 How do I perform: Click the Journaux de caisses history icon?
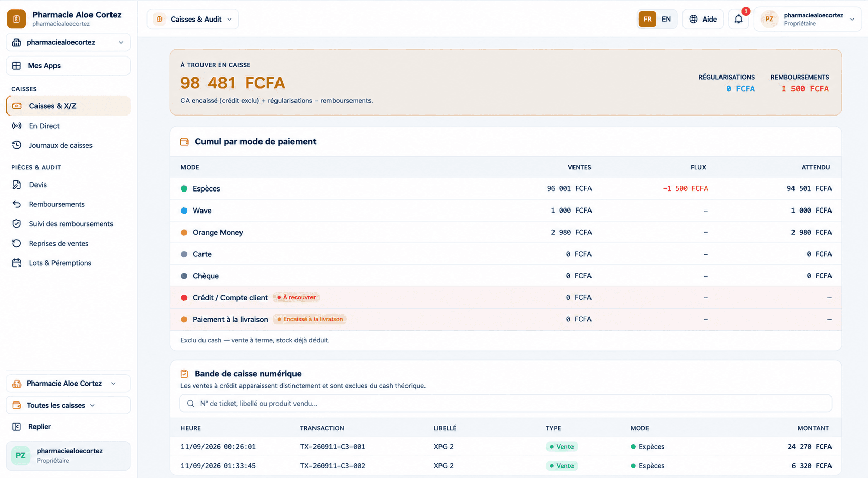(x=17, y=145)
